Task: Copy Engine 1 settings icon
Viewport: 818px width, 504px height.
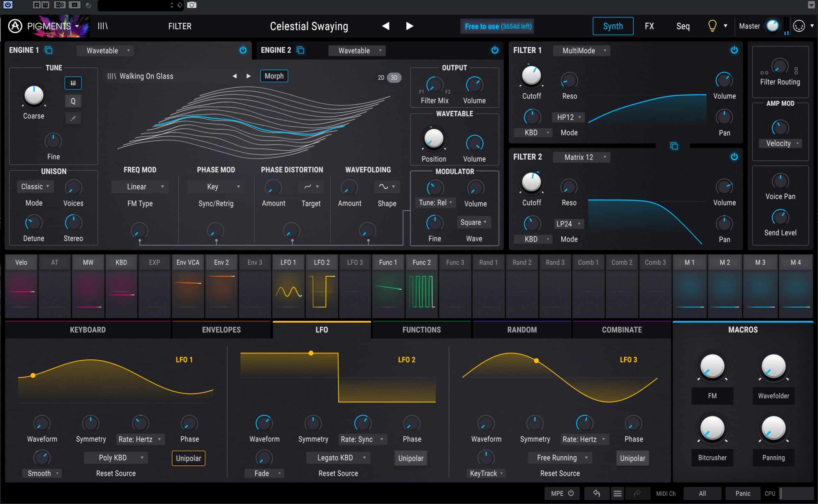Action: tap(49, 50)
